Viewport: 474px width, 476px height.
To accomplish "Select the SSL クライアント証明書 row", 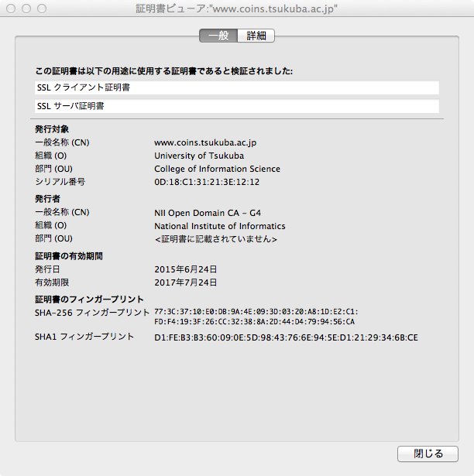I will point(237,87).
